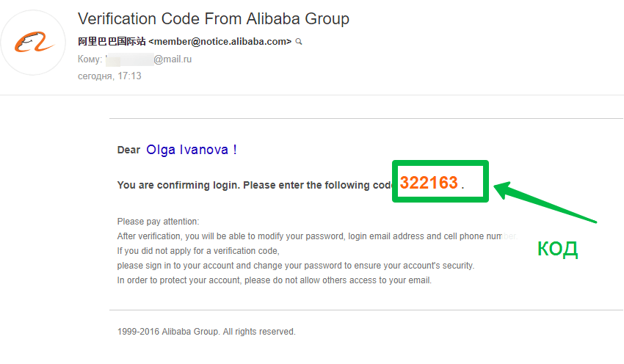Click the "Please pay attention:" line

click(158, 222)
